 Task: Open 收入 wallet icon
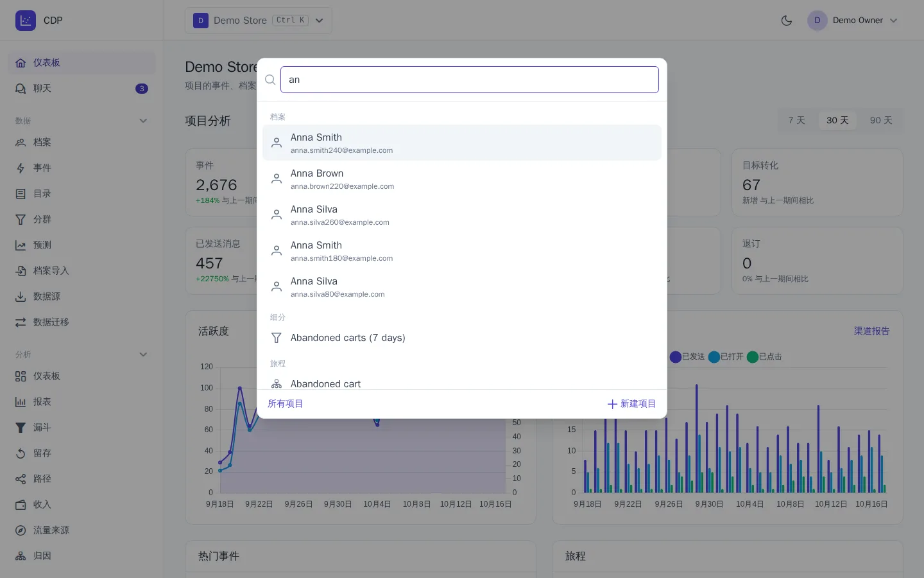pos(21,505)
